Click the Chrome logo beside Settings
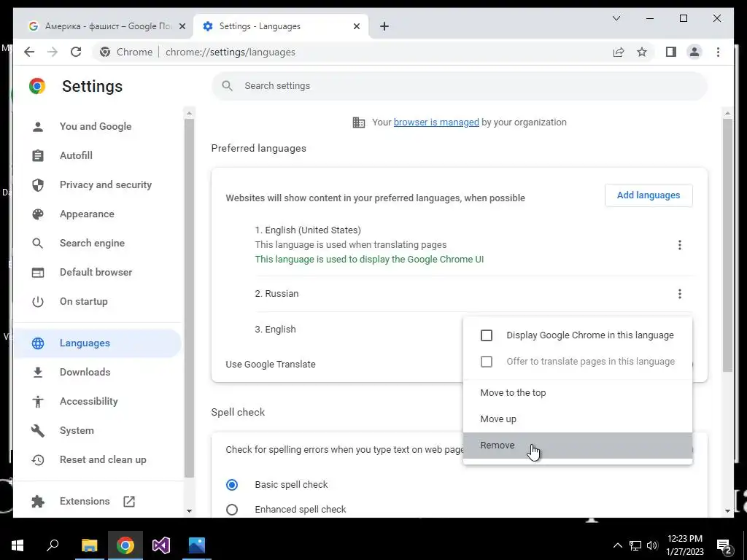This screenshot has height=560, width=747. [37, 86]
